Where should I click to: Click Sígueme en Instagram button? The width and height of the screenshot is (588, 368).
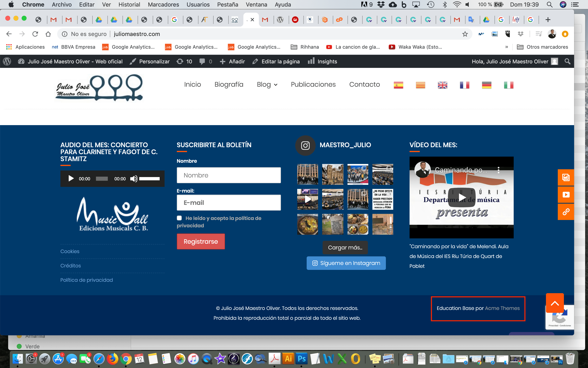coord(346,263)
